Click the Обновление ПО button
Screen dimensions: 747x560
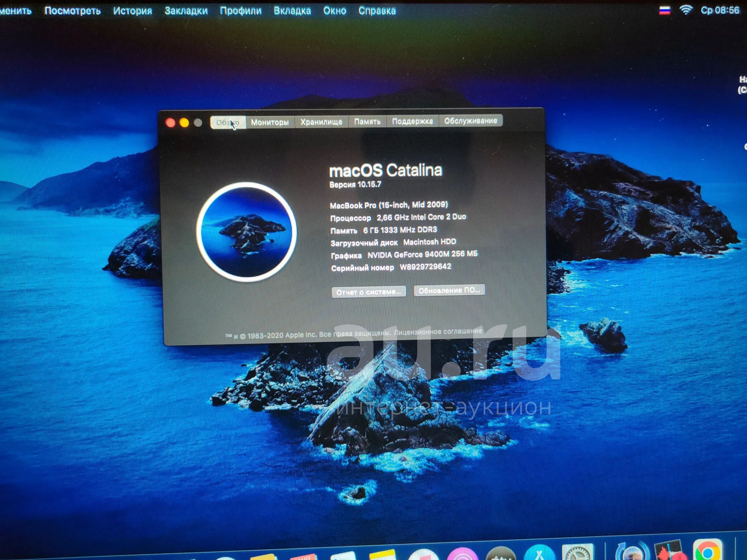[449, 290]
